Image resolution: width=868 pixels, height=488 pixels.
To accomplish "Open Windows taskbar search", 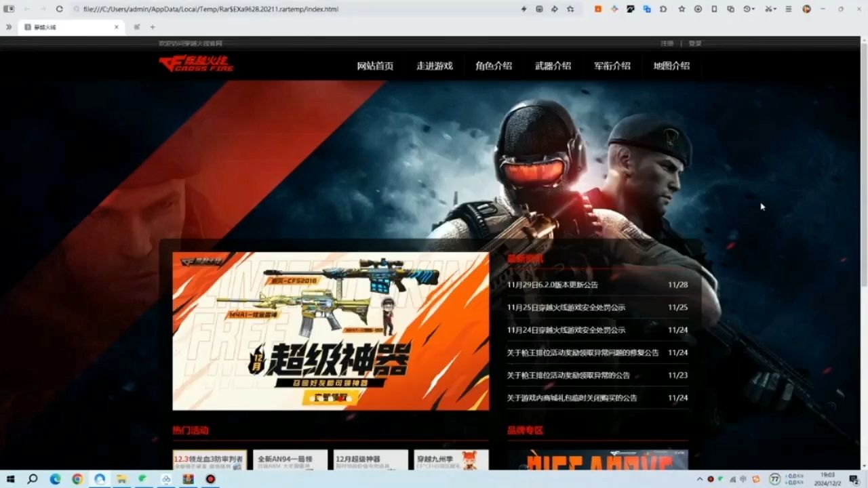I will pos(32,479).
